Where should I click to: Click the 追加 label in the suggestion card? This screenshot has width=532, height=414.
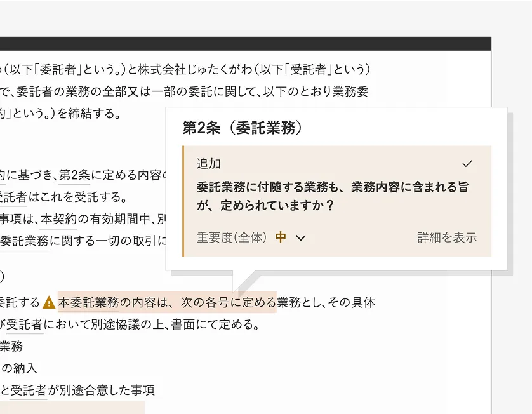click(209, 164)
